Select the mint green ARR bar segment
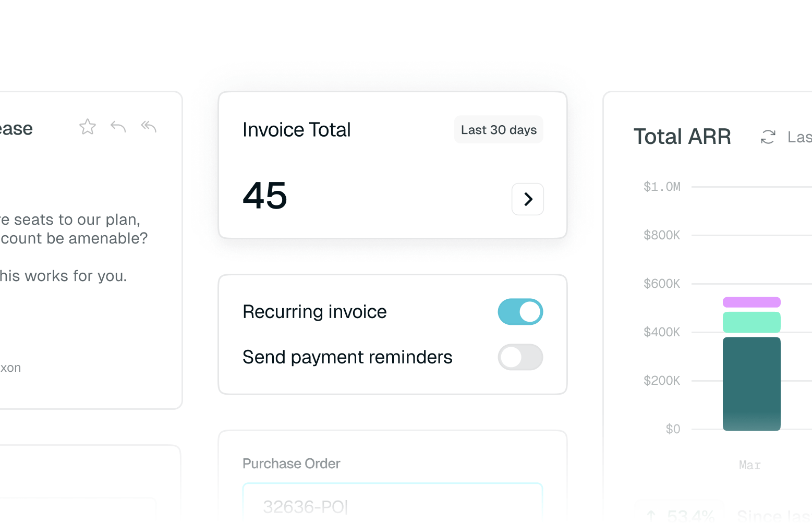Image resolution: width=812 pixels, height=524 pixels. [x=752, y=322]
